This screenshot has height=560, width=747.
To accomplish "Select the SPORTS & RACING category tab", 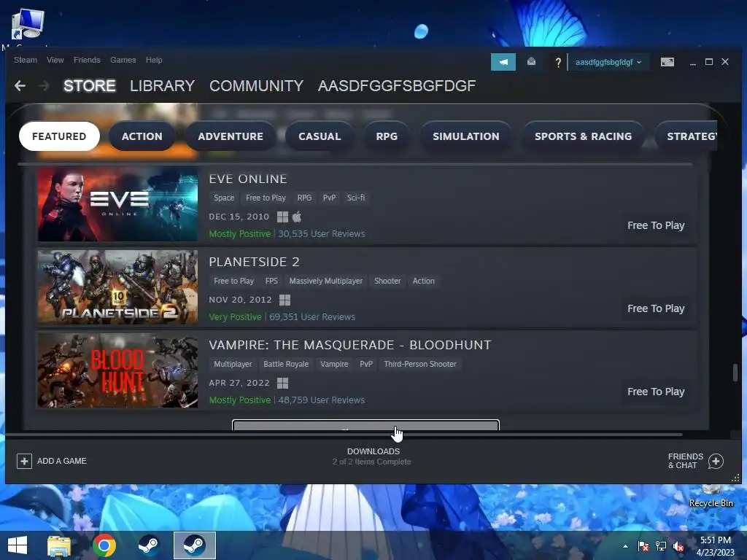I will pyautogui.click(x=583, y=136).
